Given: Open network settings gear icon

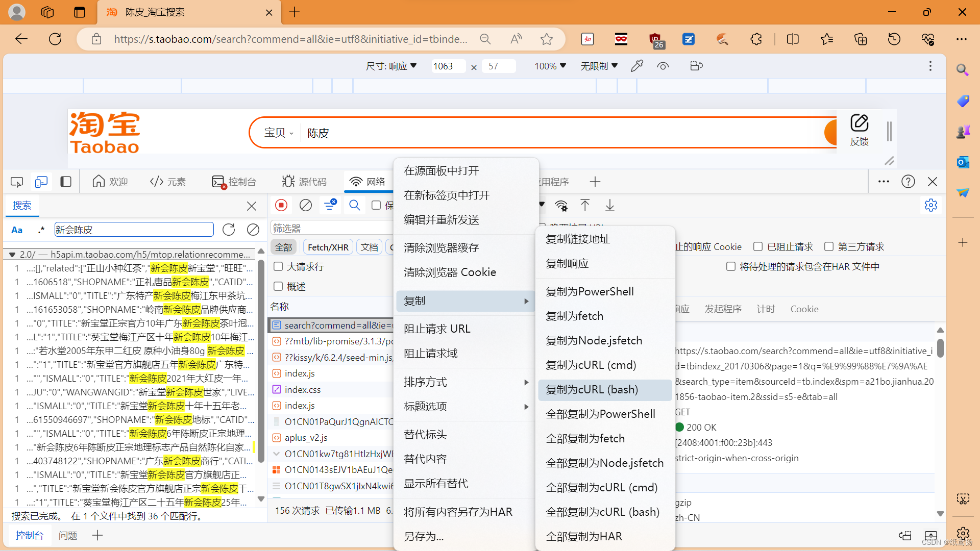Looking at the screenshot, I should [930, 205].
